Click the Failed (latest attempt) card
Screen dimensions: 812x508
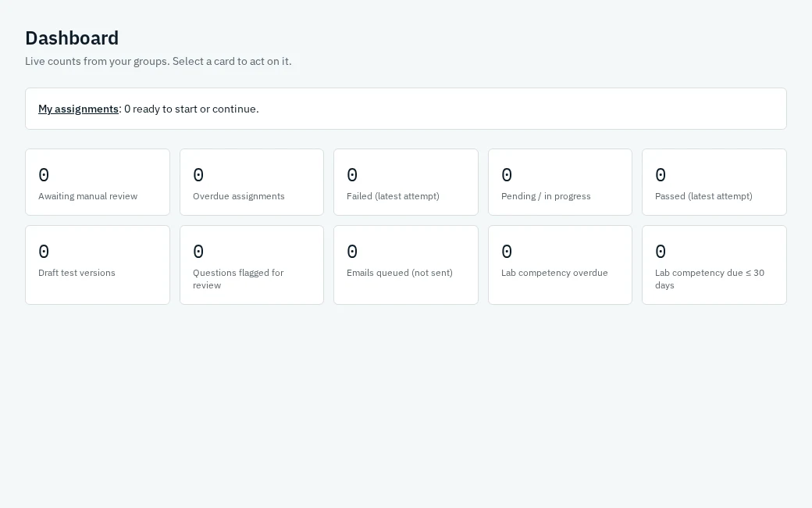[x=406, y=182]
